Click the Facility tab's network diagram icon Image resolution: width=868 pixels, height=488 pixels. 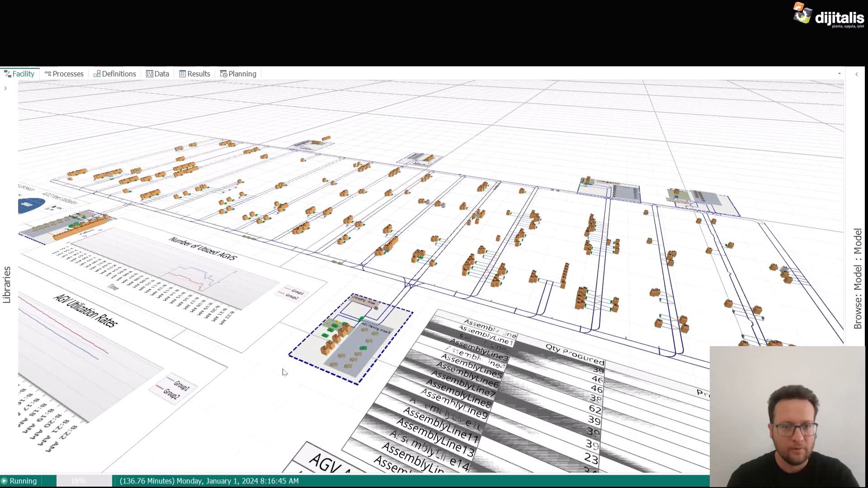point(7,74)
